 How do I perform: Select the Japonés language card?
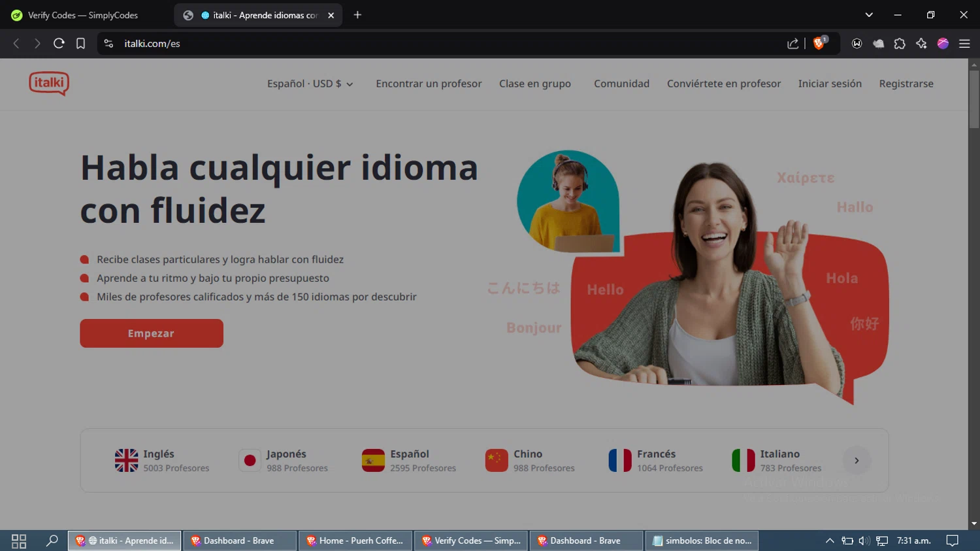284,461
